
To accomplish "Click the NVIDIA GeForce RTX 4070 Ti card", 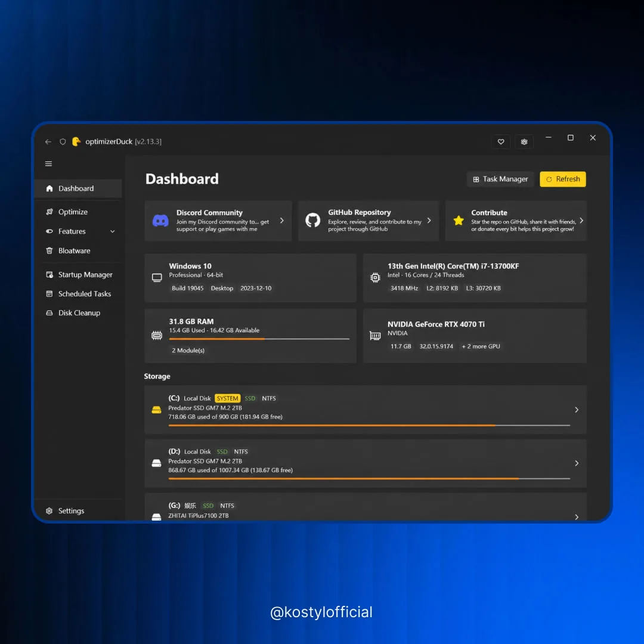I will pyautogui.click(x=475, y=336).
